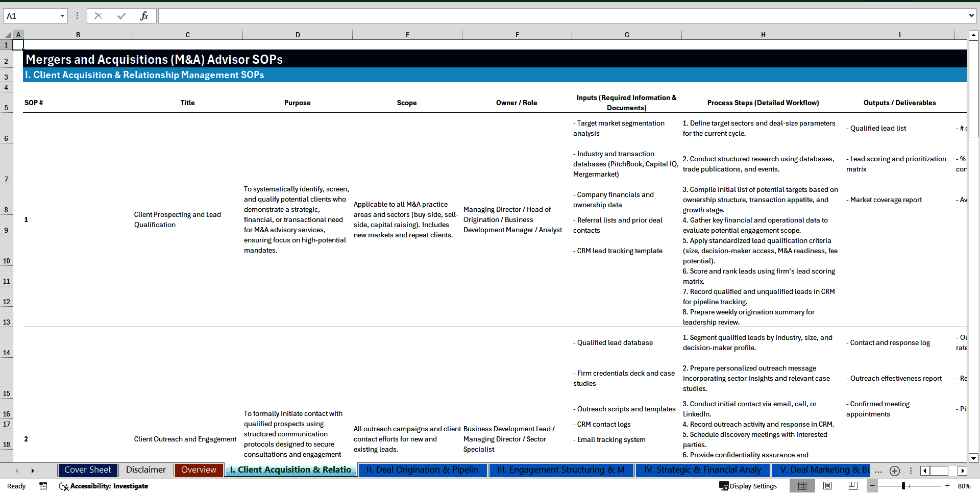Expand the formula bar with its chevron
980x493 pixels.
tap(972, 15)
